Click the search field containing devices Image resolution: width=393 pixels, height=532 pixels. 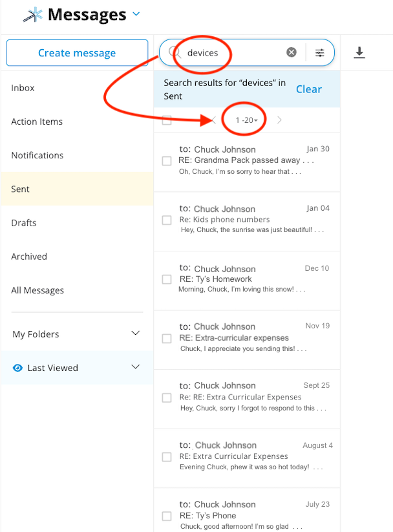click(x=234, y=52)
